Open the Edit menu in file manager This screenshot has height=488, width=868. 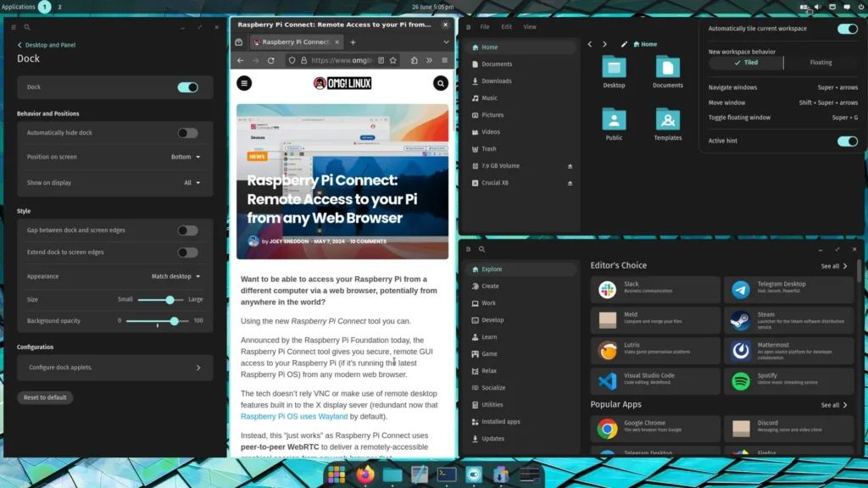(506, 27)
